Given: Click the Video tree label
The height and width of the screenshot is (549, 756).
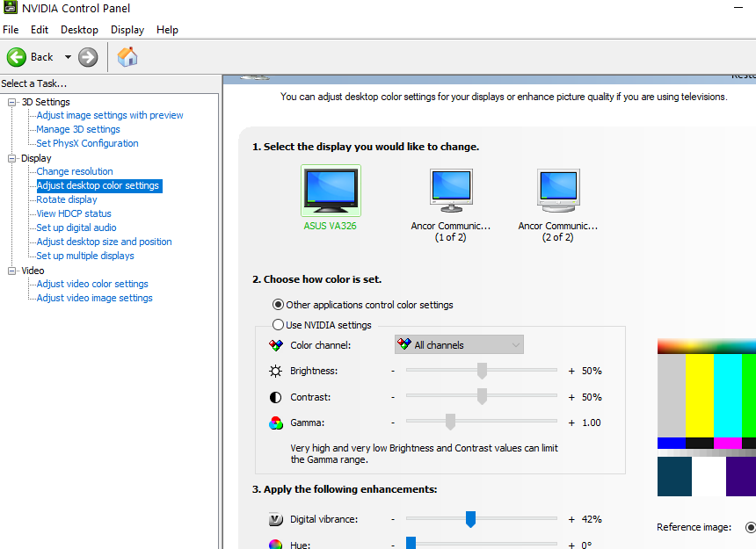Looking at the screenshot, I should point(33,271).
